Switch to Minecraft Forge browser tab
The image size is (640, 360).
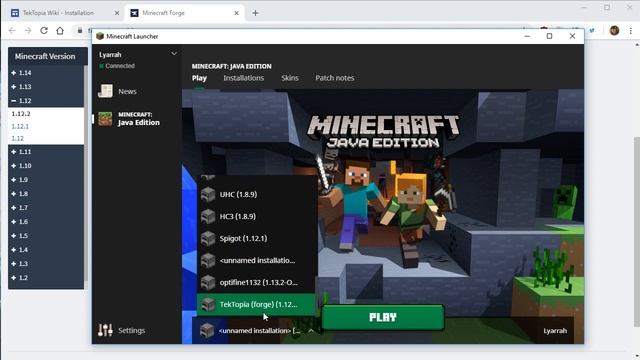click(x=185, y=13)
